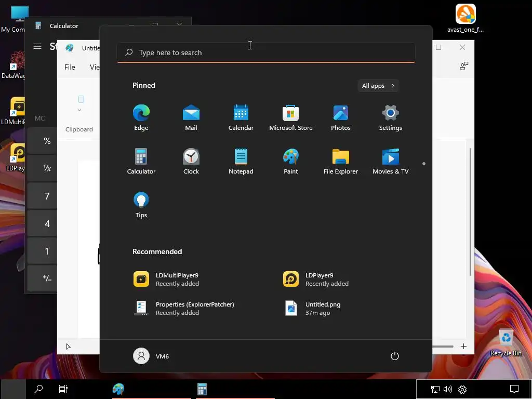Go to next pinned page dot

pyautogui.click(x=424, y=164)
